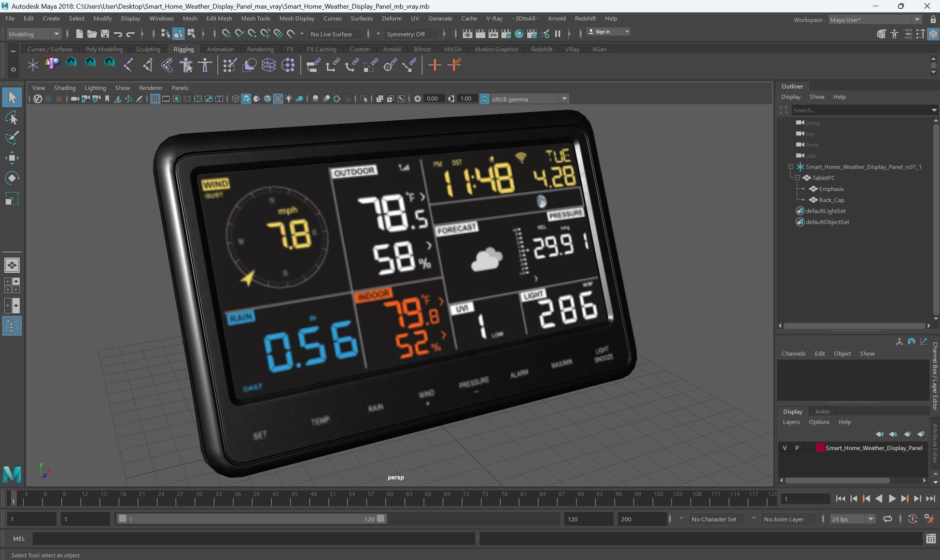Open the Modeling menu set dropdown
This screenshot has height=560, width=940.
click(34, 34)
